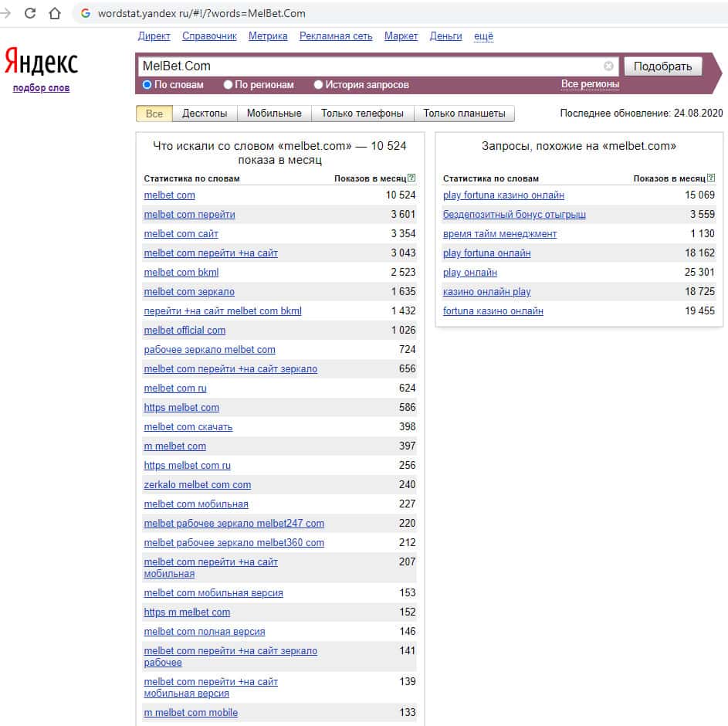The height and width of the screenshot is (726, 728).
Task: Click the Google site icon in address bar
Action: click(x=85, y=13)
